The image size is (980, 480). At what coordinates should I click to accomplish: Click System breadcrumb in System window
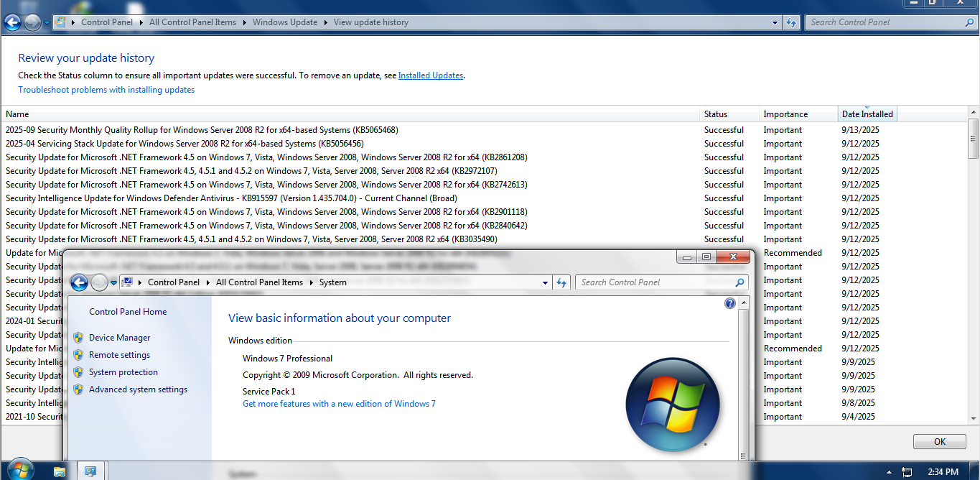point(332,282)
